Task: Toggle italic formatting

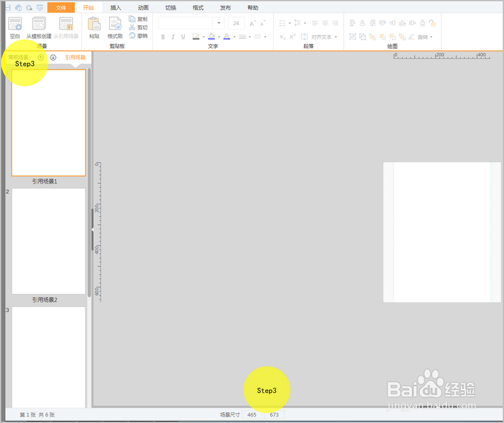Action: click(x=173, y=37)
